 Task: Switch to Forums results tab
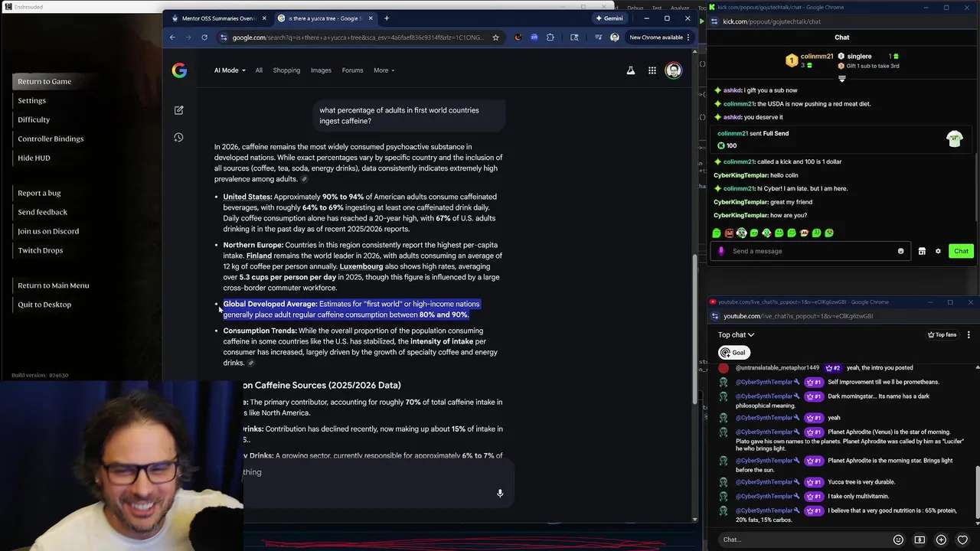click(x=352, y=70)
